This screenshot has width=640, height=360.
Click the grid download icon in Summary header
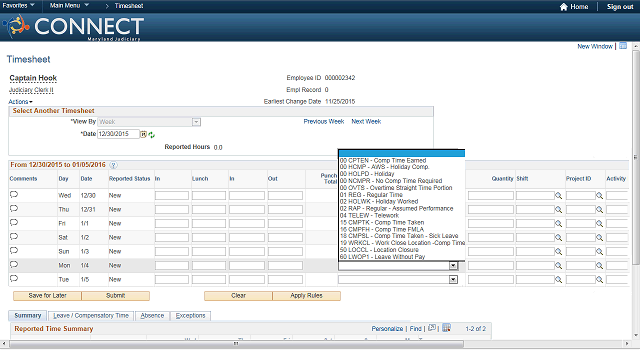pyautogui.click(x=447, y=328)
